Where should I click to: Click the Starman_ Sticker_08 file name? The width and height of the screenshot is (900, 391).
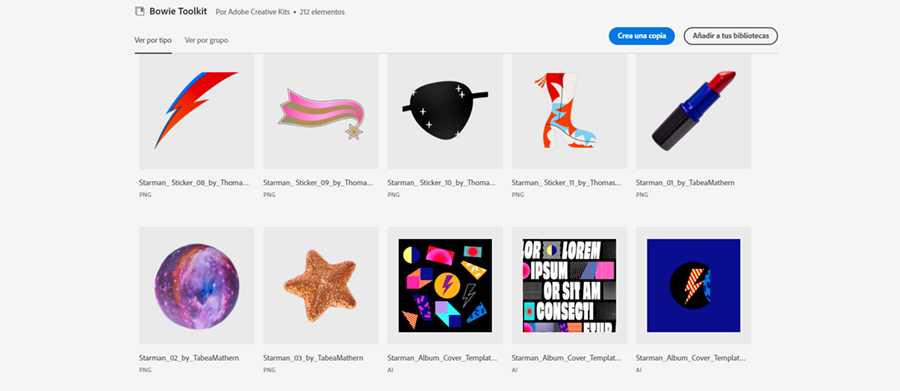click(194, 183)
